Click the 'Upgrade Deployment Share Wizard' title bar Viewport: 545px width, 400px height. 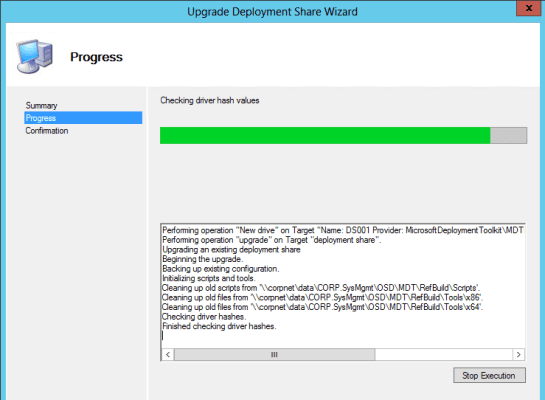(272, 11)
